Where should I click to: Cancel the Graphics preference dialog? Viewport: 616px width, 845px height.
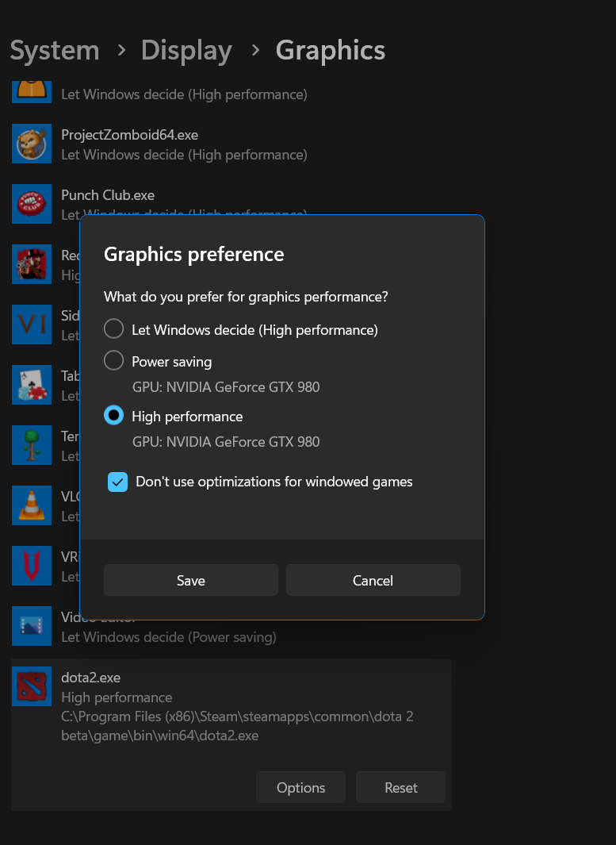tap(373, 579)
